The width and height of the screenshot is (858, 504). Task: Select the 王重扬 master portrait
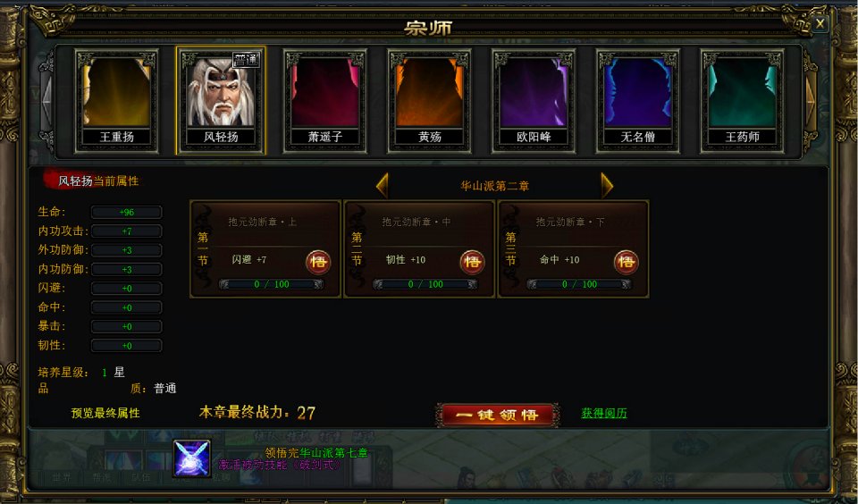click(116, 101)
